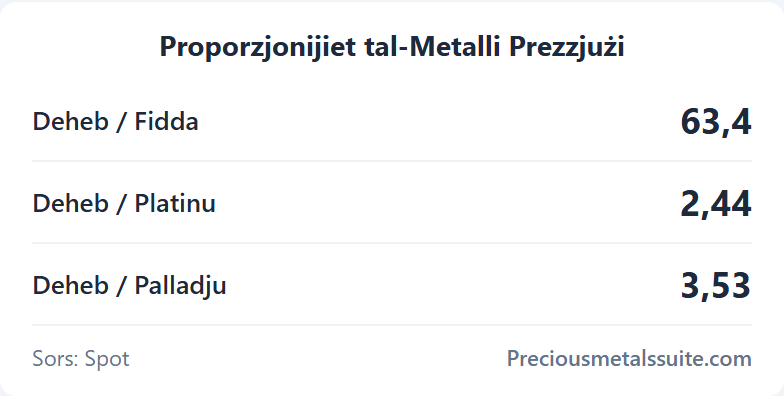Click the word Spot in the footer
The image size is (784, 396).
(x=107, y=360)
